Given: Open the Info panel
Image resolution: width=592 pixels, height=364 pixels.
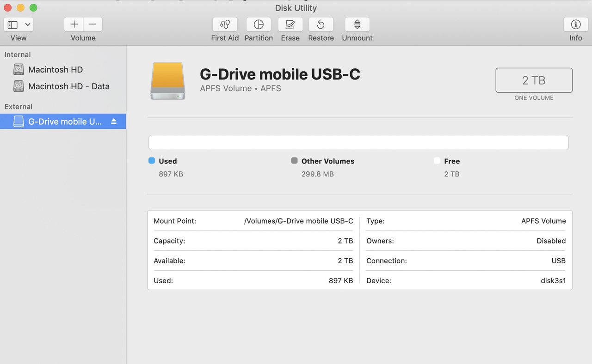Looking at the screenshot, I should 575,24.
